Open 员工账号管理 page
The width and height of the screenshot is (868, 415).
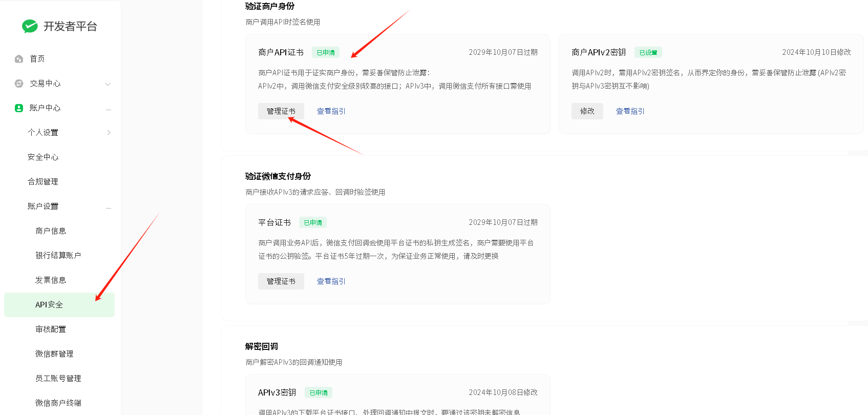(59, 379)
